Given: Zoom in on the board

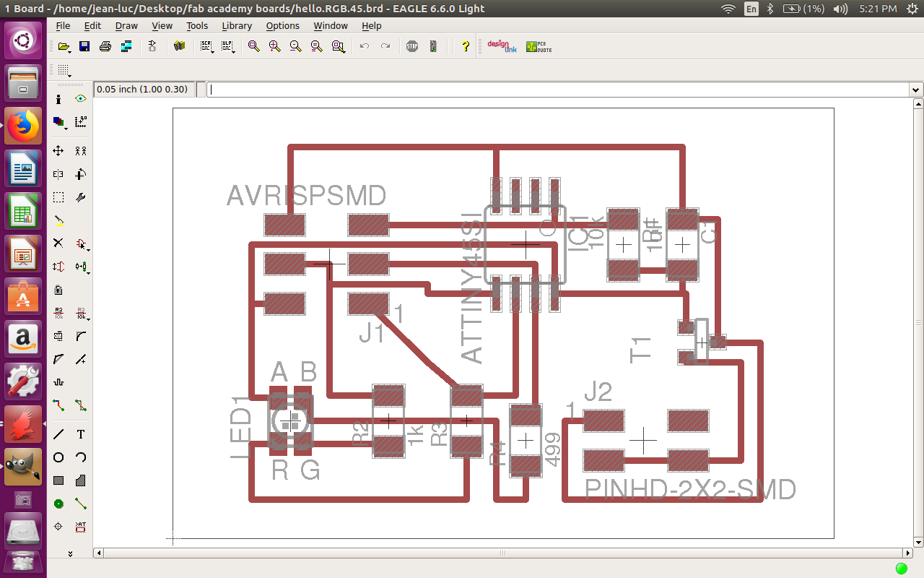Looking at the screenshot, I should (274, 46).
